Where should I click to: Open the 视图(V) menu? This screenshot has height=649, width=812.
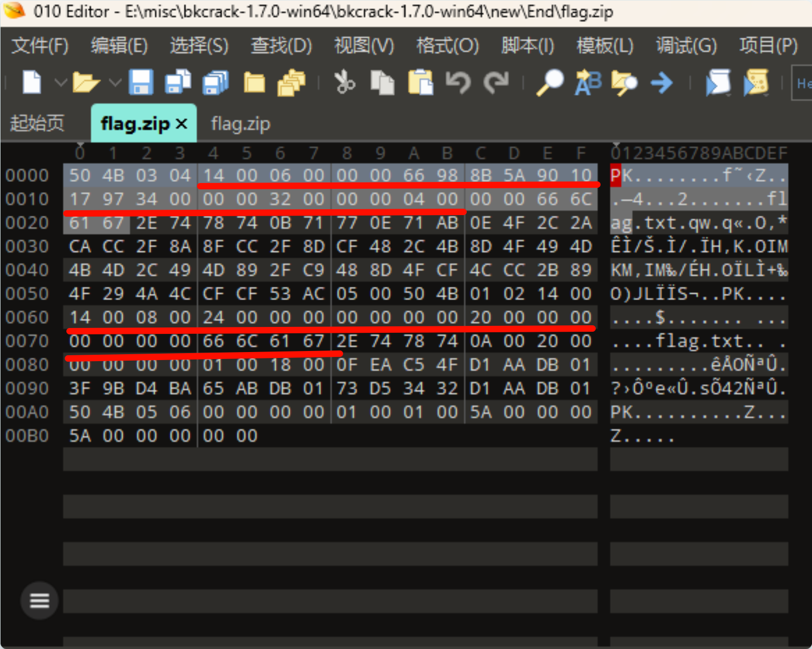364,45
